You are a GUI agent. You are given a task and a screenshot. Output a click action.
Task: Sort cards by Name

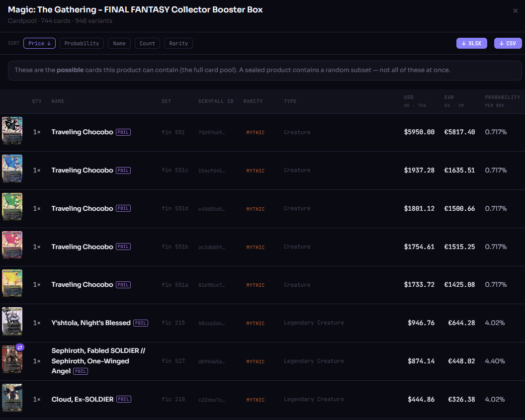[119, 43]
